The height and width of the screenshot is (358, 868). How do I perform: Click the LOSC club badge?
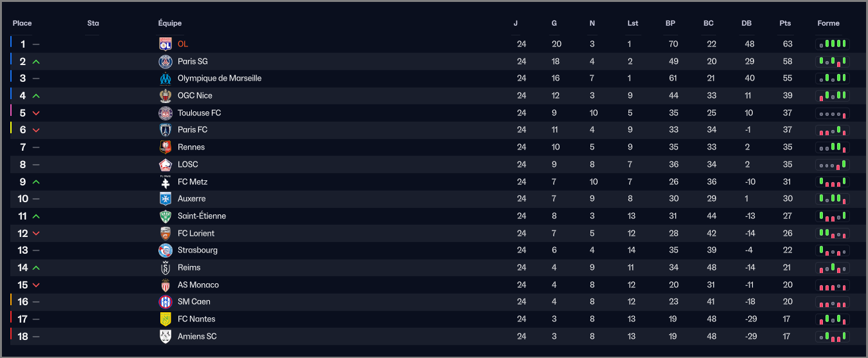point(165,164)
